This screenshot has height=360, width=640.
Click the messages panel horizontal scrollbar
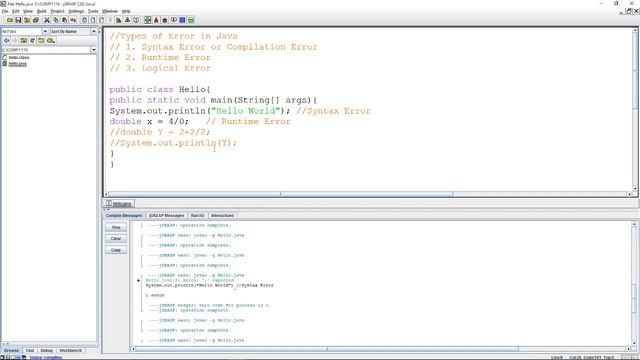click(380, 349)
